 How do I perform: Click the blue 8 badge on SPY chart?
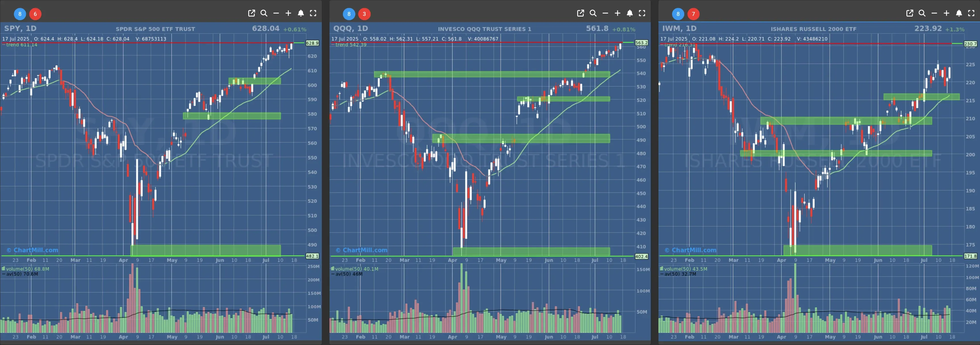(20, 14)
